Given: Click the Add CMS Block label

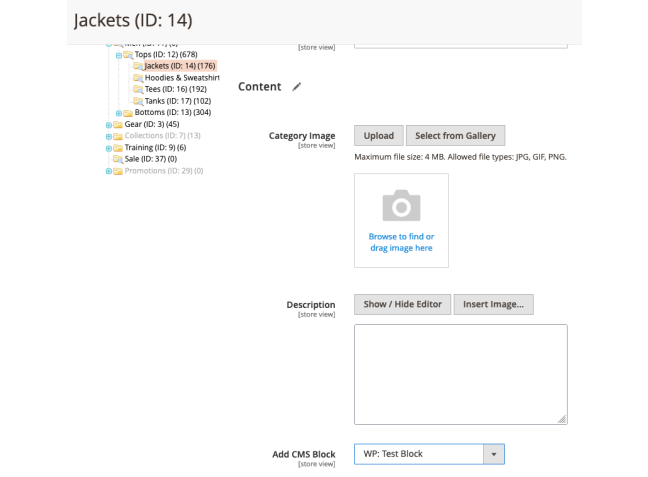Looking at the screenshot, I should click(x=304, y=454).
